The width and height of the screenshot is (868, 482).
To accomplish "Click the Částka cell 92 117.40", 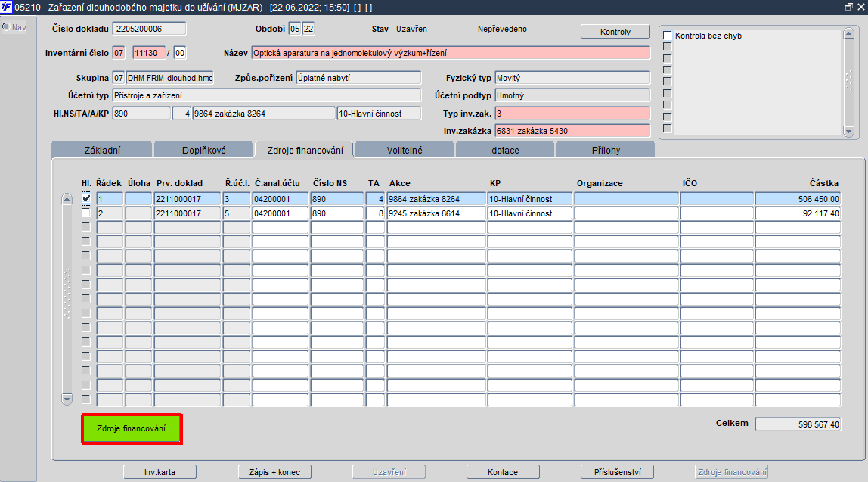I will pyautogui.click(x=798, y=213).
